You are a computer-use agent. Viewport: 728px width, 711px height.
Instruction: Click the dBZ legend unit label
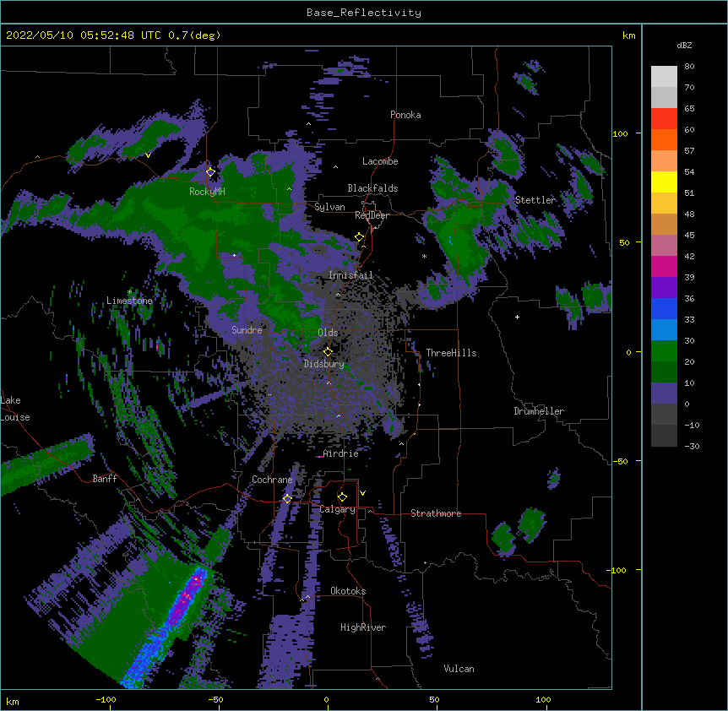pos(684,45)
